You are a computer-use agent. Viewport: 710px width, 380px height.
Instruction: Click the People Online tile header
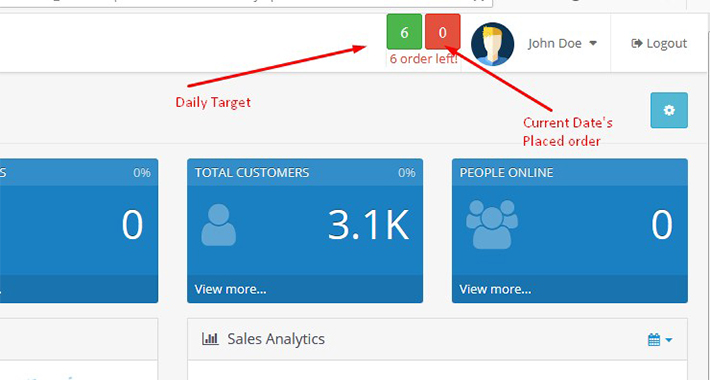[x=570, y=173]
